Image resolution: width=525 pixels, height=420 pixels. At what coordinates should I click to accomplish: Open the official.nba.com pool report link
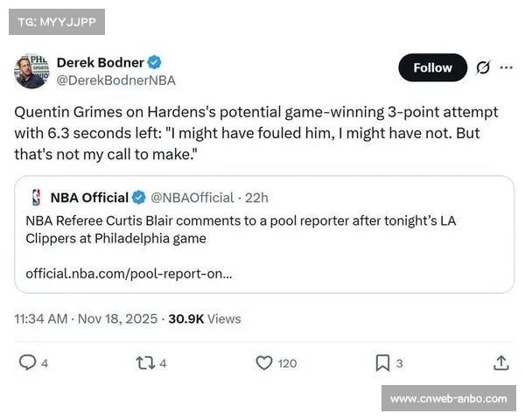[x=129, y=273]
